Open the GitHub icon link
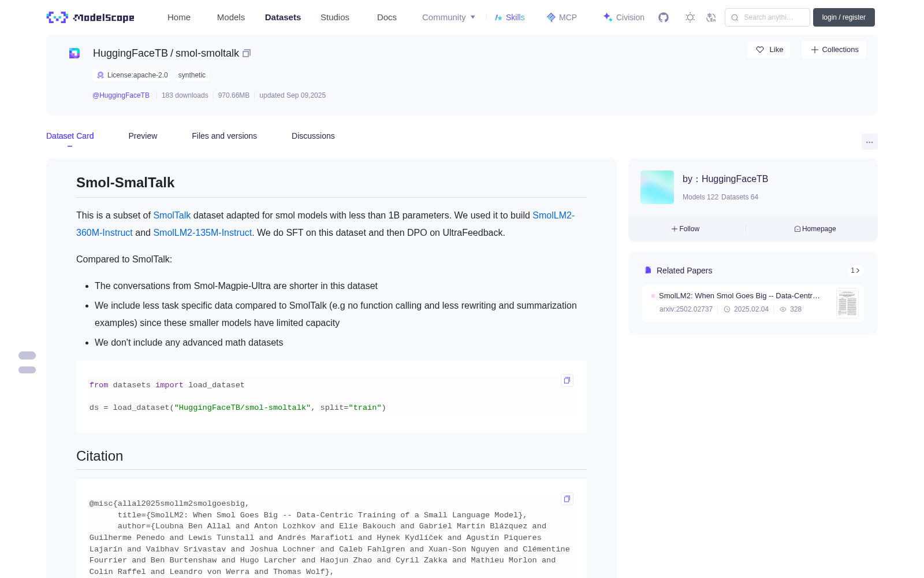 click(664, 17)
